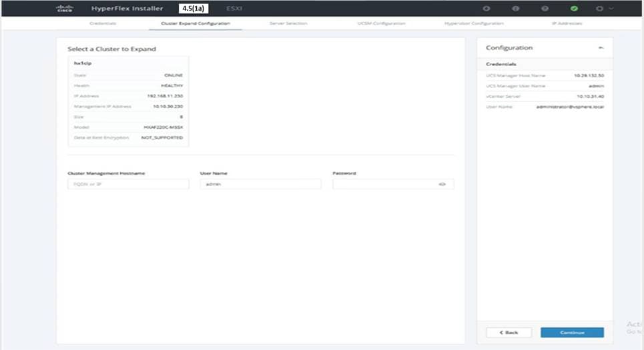The height and width of the screenshot is (350, 644).
Task: Expand the chevron beside the settings gear
Action: pyautogui.click(x=611, y=8)
